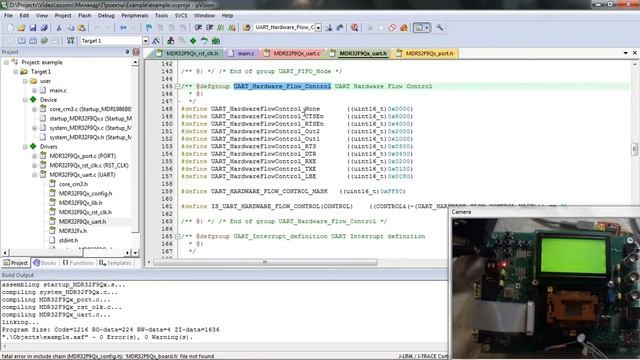Open the editor tab list arrow
This screenshot has height=360, width=640.
click(x=626, y=53)
